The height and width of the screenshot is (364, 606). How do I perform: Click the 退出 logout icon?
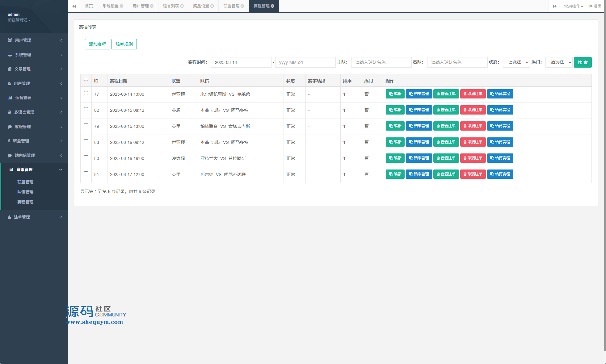[x=590, y=6]
